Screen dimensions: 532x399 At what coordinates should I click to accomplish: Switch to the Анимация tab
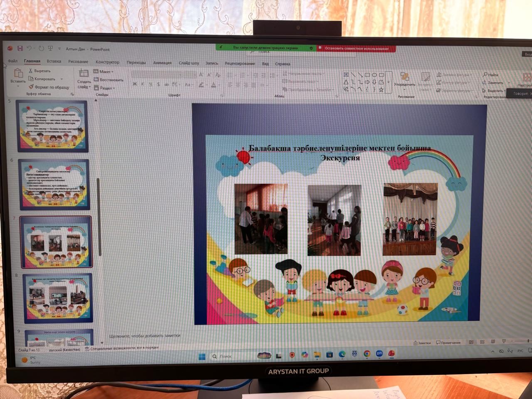[162, 63]
